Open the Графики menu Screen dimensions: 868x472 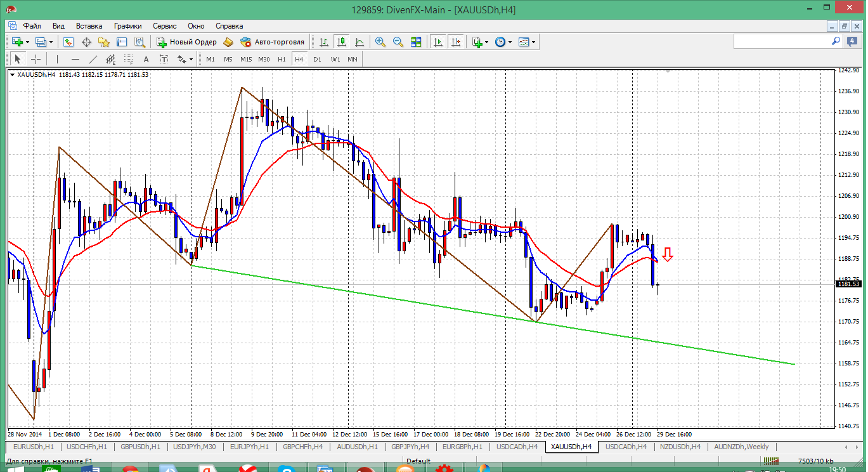[127, 26]
